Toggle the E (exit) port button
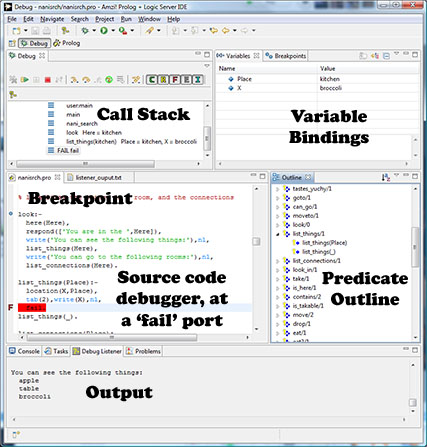427x447 pixels. [186, 80]
